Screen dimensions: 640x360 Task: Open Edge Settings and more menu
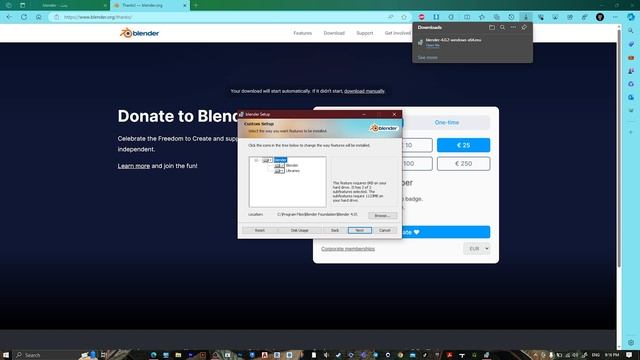615,17
